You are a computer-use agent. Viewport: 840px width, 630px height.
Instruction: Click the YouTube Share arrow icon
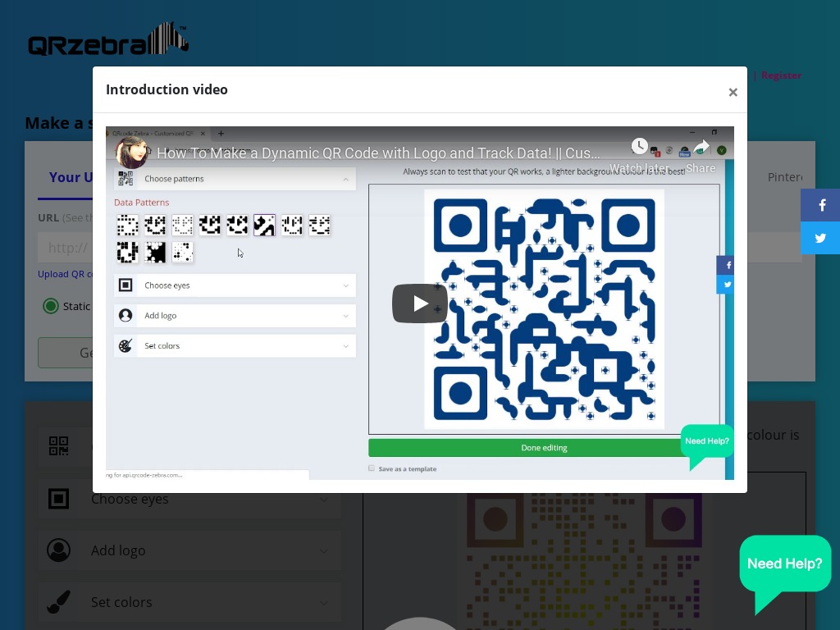(x=701, y=147)
